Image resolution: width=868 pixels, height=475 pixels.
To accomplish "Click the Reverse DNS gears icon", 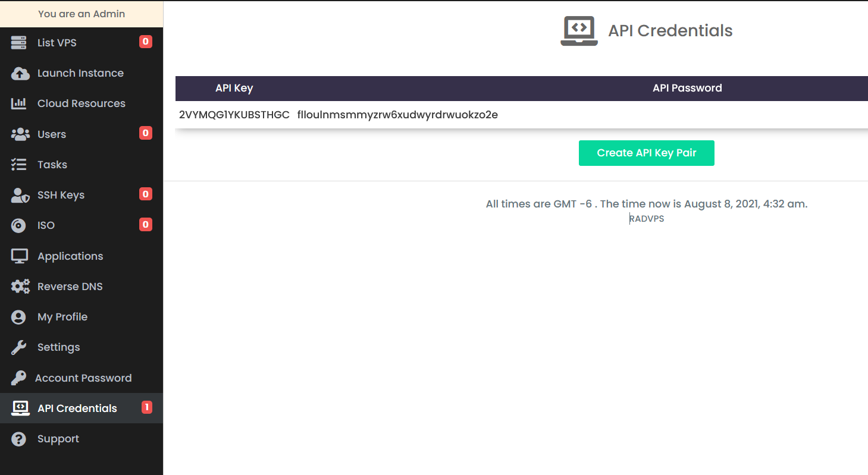I will [20, 286].
